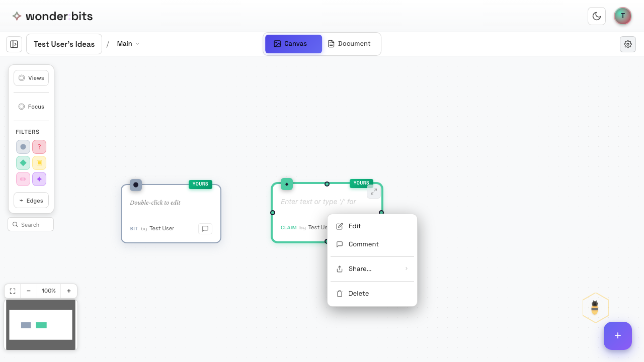644x362 pixels.
Task: Click inside the Search field
Action: coord(31,224)
